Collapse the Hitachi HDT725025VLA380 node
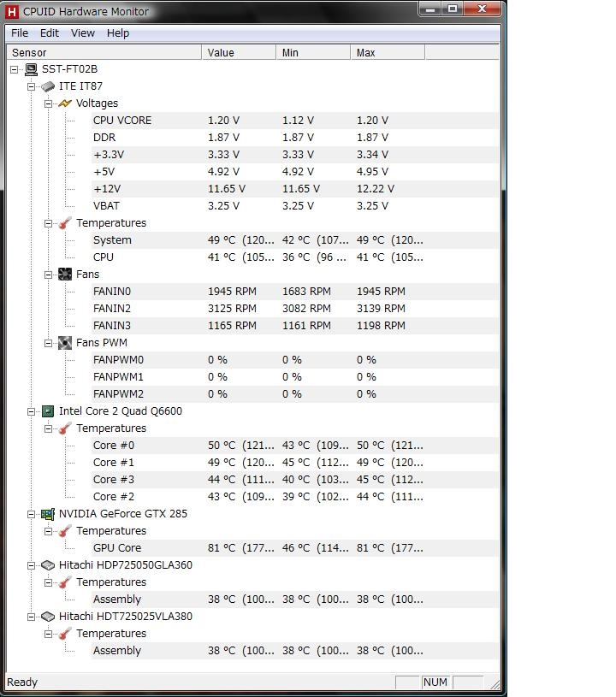This screenshot has width=616, height=697. point(32,617)
